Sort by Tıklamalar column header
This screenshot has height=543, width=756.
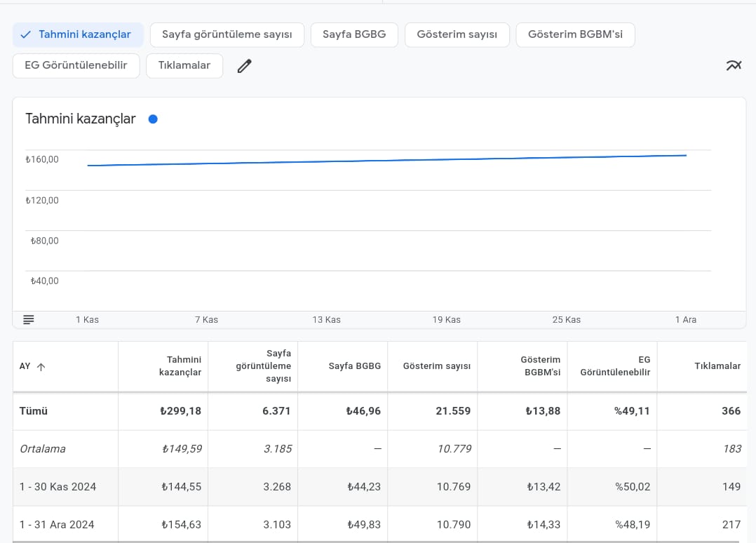(702, 366)
